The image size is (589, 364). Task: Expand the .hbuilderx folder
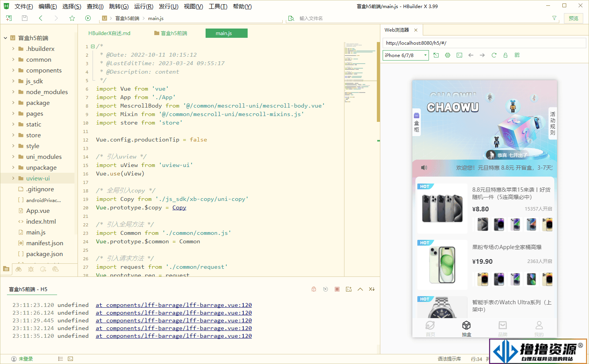(x=13, y=49)
